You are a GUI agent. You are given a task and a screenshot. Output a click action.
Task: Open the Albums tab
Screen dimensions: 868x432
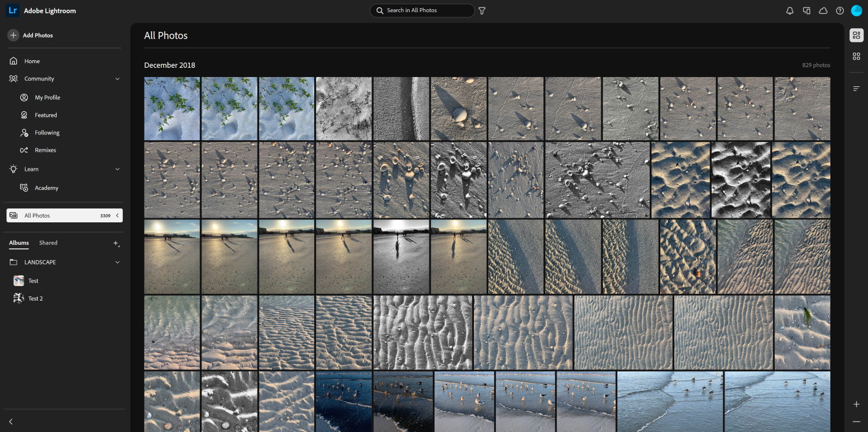pyautogui.click(x=19, y=243)
